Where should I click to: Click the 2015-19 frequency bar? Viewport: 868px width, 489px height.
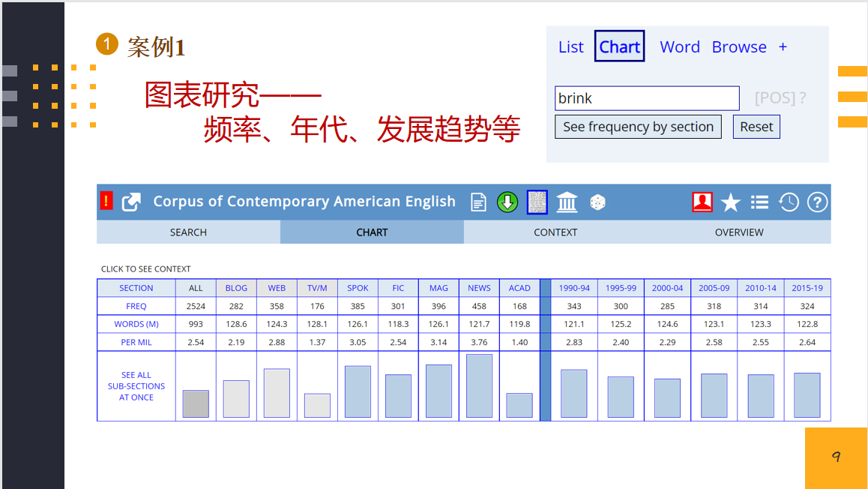[x=807, y=395]
